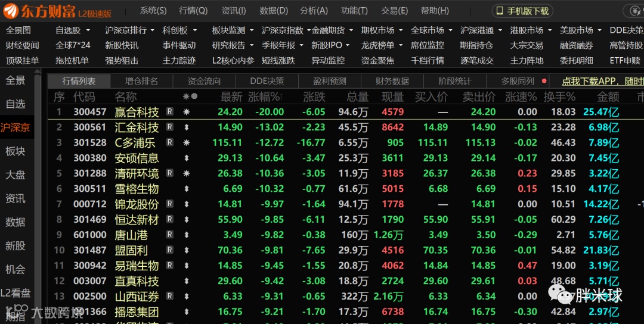Viewport: 644px width, 324px height.
Task: Click the star marker icon for C多浦乐
Action: [x=187, y=143]
